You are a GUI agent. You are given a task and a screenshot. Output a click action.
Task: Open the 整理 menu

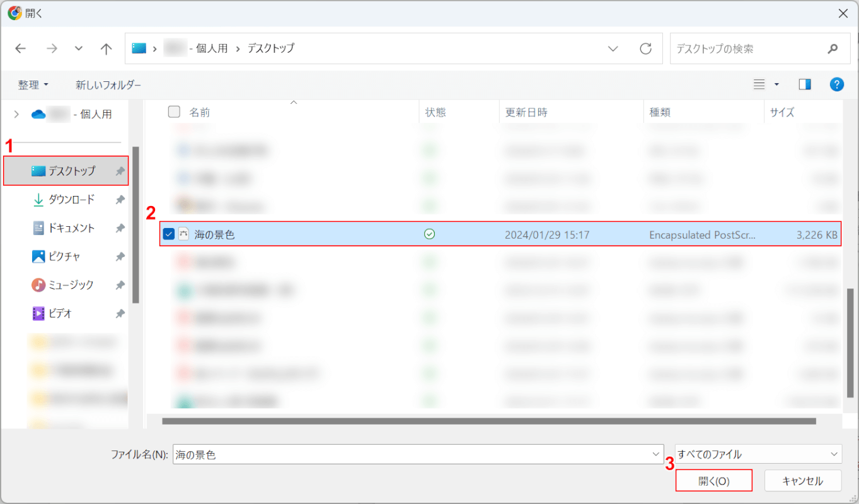33,84
